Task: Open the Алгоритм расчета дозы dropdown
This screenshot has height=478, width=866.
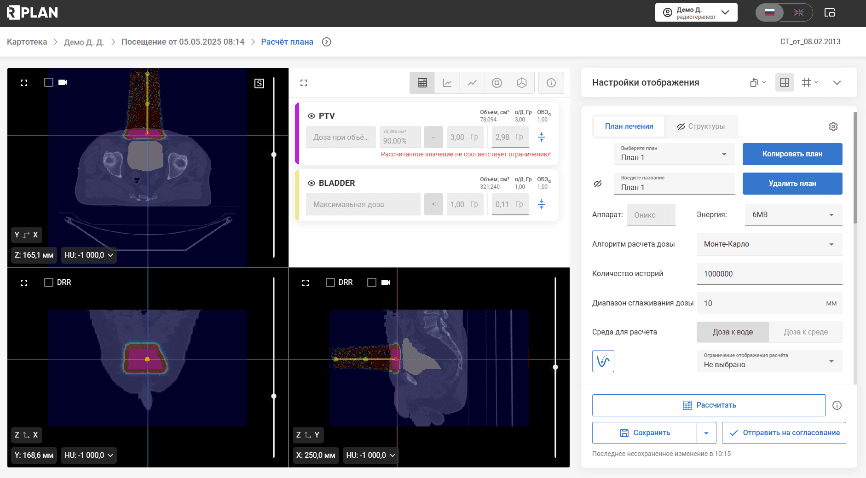Action: pyautogui.click(x=769, y=244)
